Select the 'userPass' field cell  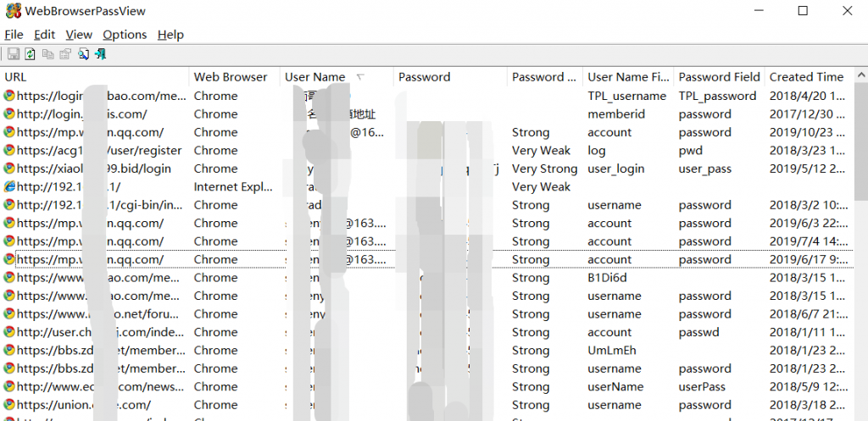(702, 387)
